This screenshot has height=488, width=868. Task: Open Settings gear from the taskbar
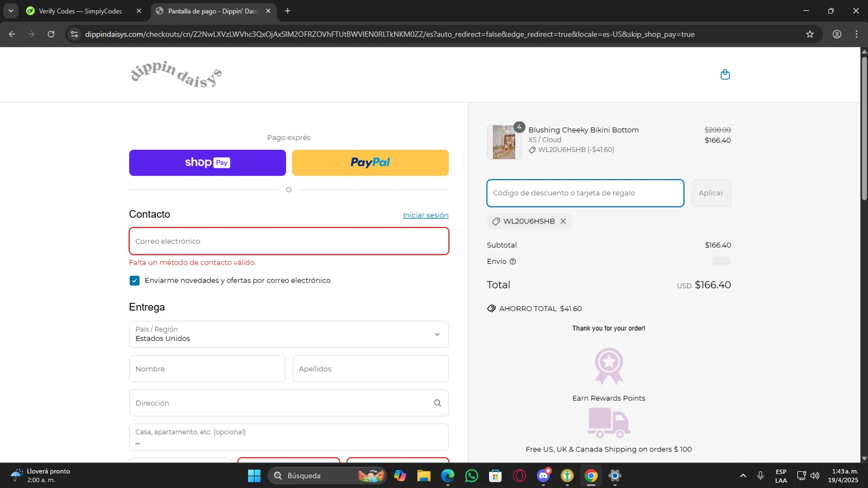point(615,476)
